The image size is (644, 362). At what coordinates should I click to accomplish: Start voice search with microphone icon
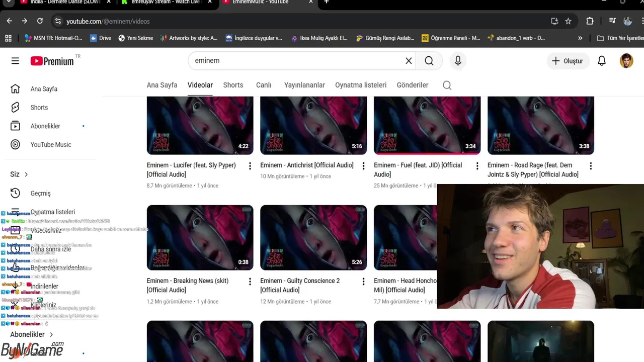click(458, 61)
